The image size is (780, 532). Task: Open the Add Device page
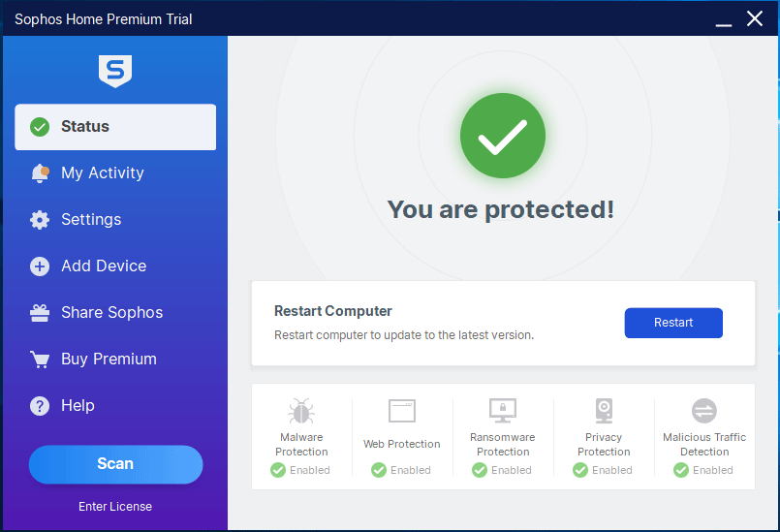pos(104,266)
